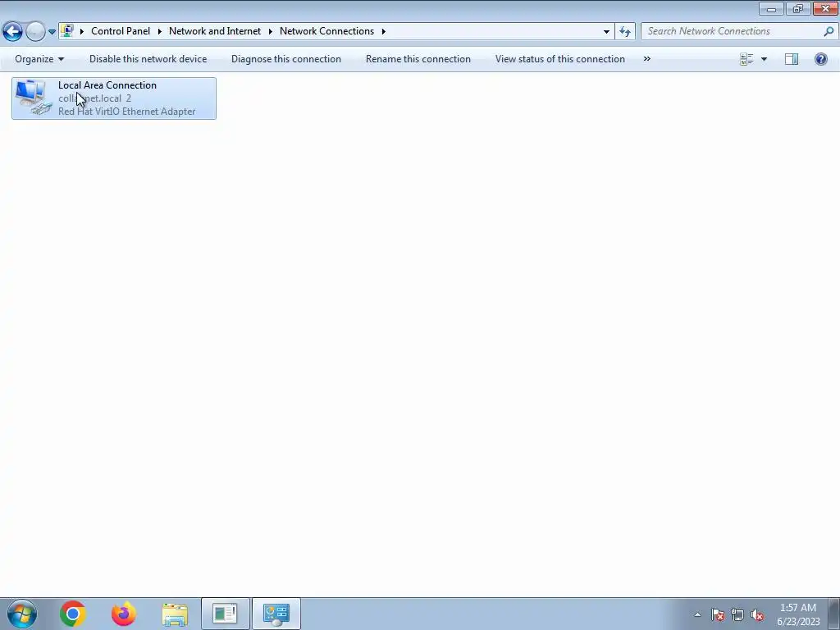Launch Google Chrome from taskbar
This screenshot has width=840, height=630.
[x=73, y=614]
